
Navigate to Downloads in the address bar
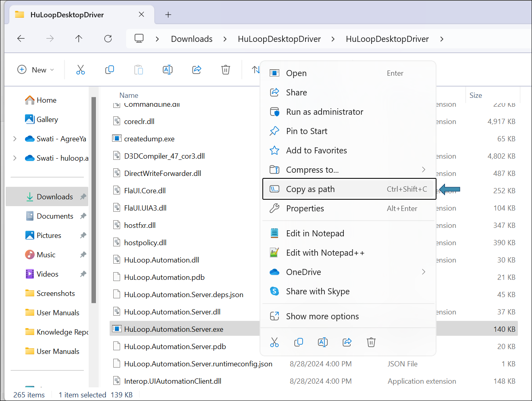pyautogui.click(x=192, y=39)
